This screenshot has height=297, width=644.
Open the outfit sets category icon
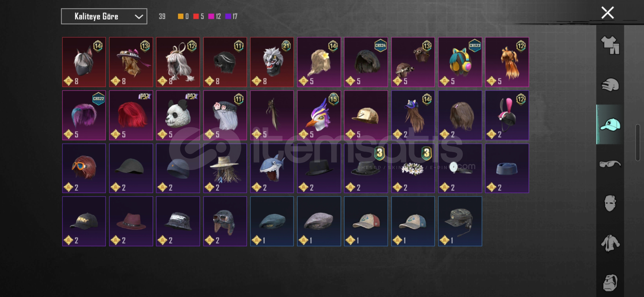[610, 45]
